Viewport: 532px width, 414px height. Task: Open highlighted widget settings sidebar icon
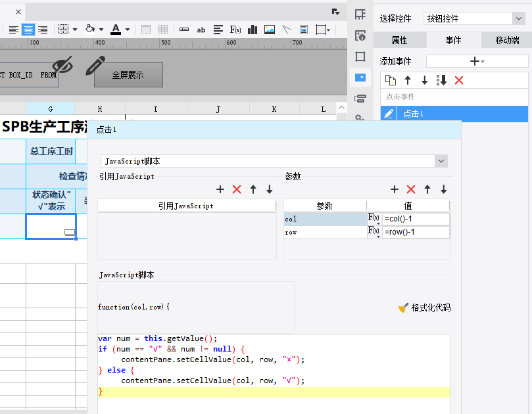(x=360, y=78)
